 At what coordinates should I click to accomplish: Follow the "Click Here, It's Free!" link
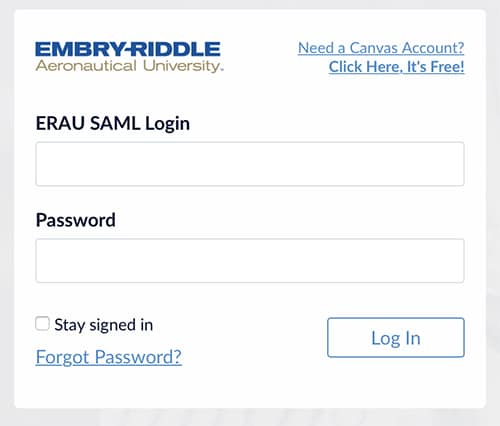click(x=396, y=67)
